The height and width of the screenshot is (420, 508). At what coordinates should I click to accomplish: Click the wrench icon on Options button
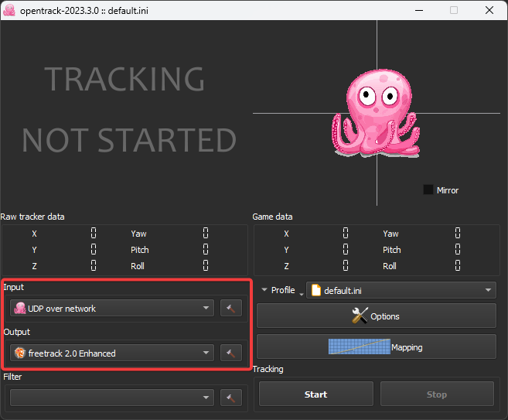(360, 316)
